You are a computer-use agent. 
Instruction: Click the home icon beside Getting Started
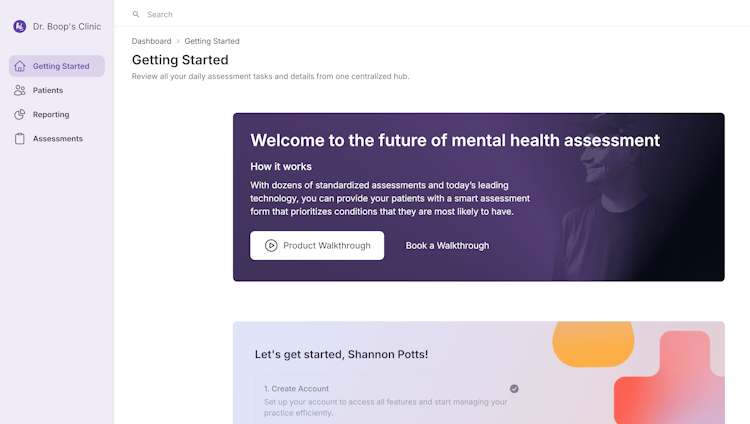point(20,66)
